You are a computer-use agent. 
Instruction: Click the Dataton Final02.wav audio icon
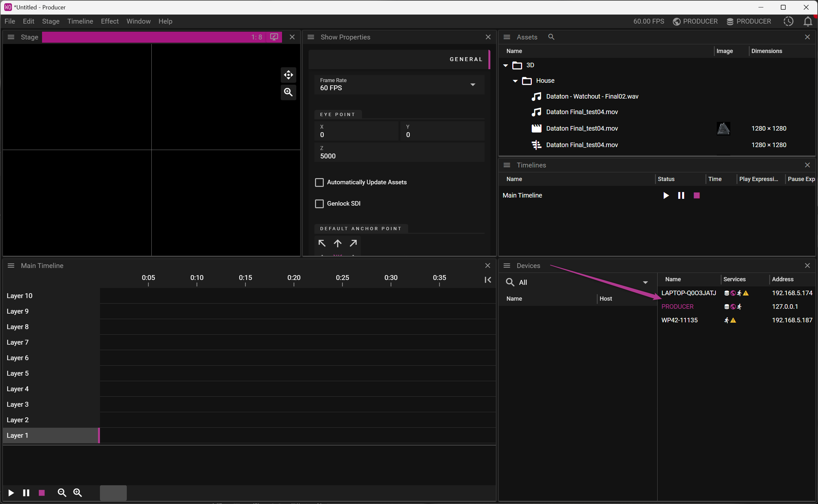tap(536, 96)
